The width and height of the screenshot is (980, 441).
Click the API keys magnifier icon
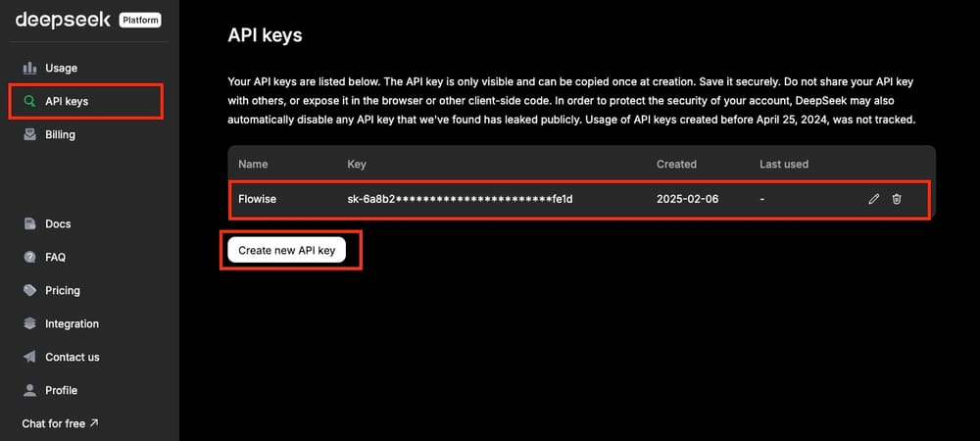click(x=28, y=101)
